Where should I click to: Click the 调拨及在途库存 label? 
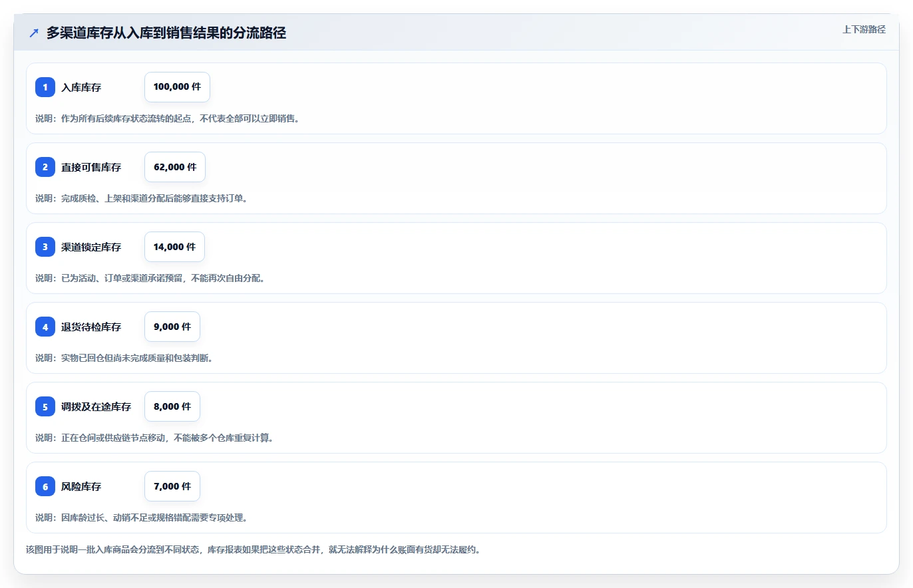click(x=96, y=407)
